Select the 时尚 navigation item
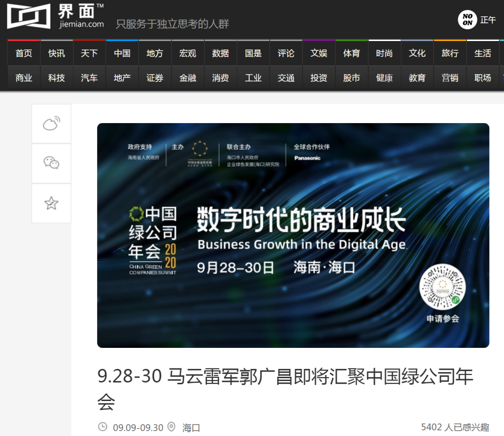 pyautogui.click(x=385, y=53)
